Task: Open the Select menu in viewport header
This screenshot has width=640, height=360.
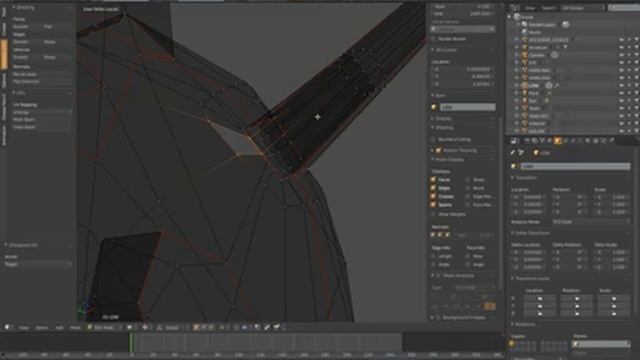Action: point(42,327)
